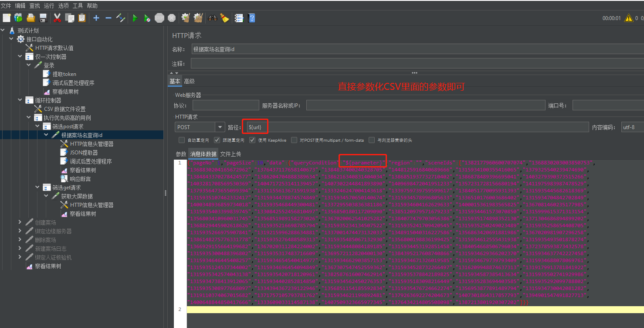
Task: Click the Clear All double broom icon
Action: click(x=198, y=18)
